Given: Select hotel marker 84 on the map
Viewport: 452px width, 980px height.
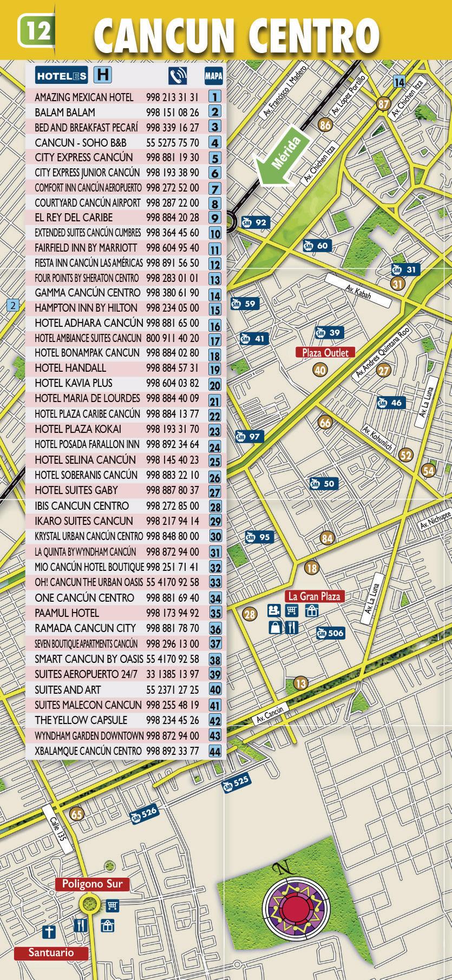Looking at the screenshot, I should [x=327, y=538].
